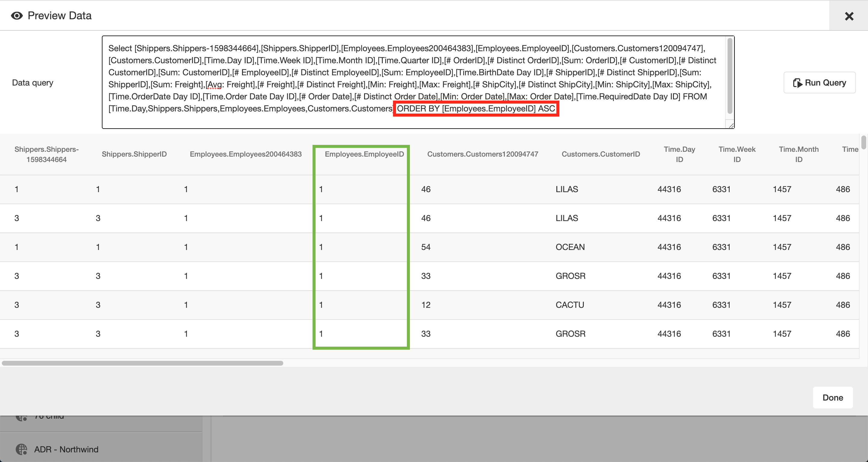This screenshot has height=462, width=868.
Task: Click the query box resize handle
Action: pyautogui.click(x=731, y=125)
